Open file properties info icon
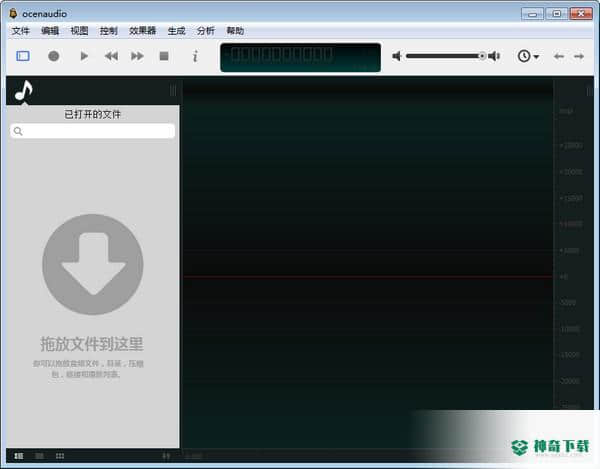This screenshot has width=600, height=469. [x=195, y=56]
